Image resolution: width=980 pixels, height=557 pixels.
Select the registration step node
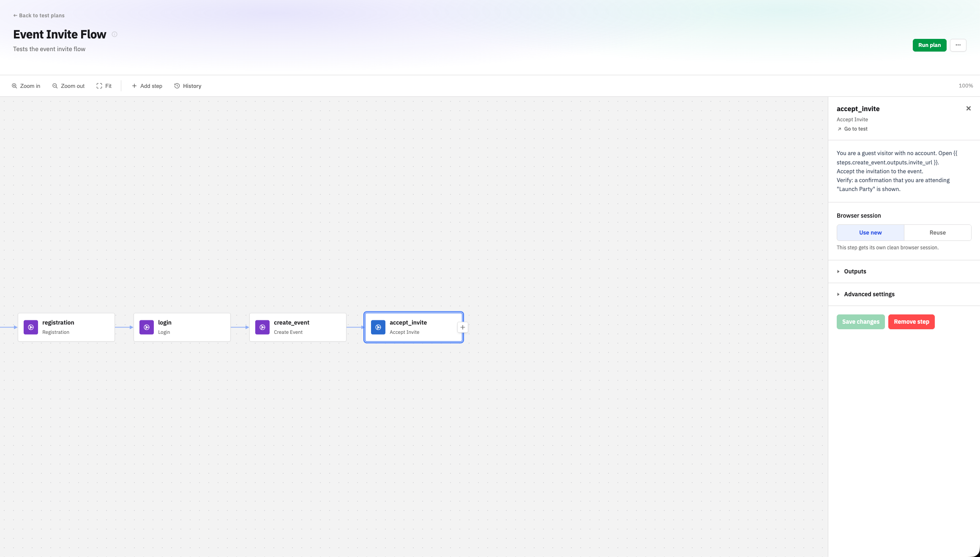[66, 327]
